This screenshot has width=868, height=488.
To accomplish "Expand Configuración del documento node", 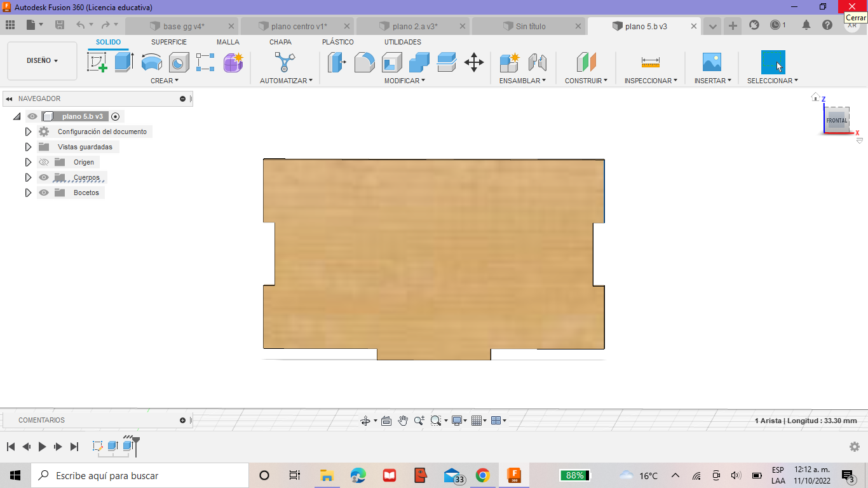I will 28,132.
